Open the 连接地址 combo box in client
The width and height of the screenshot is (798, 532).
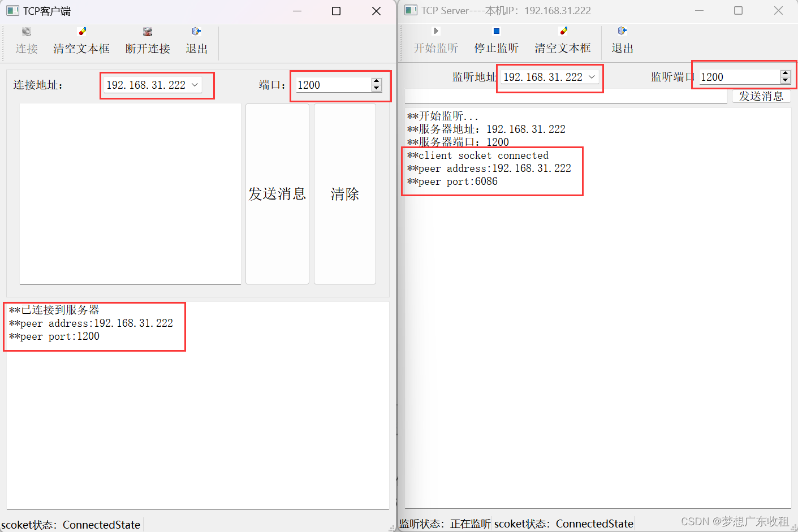point(153,85)
